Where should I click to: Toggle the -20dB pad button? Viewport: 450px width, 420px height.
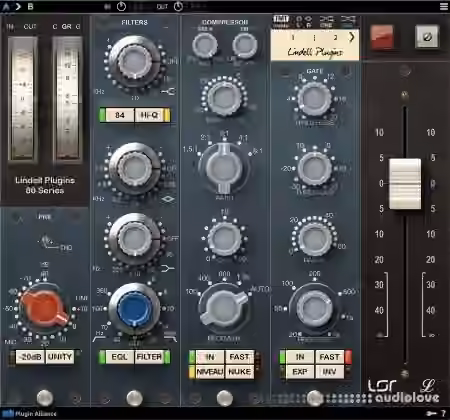point(31,357)
